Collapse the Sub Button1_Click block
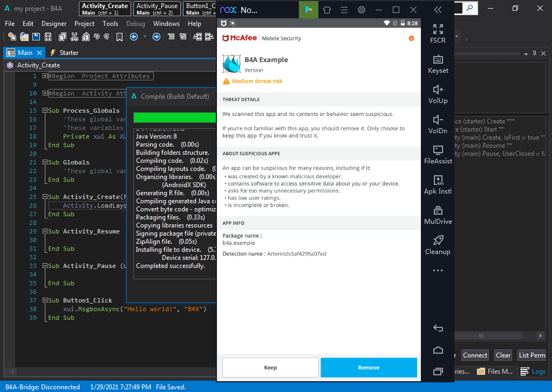The height and width of the screenshot is (392, 552). pos(45,300)
